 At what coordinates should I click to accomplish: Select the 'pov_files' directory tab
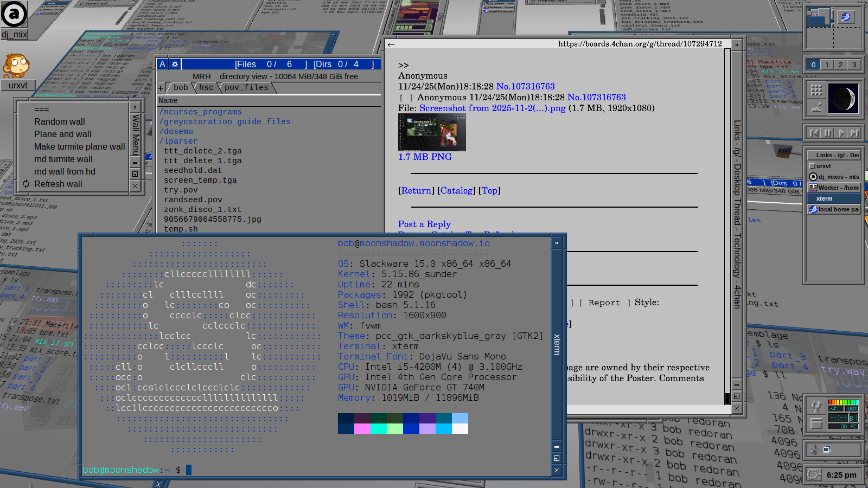[x=246, y=88]
